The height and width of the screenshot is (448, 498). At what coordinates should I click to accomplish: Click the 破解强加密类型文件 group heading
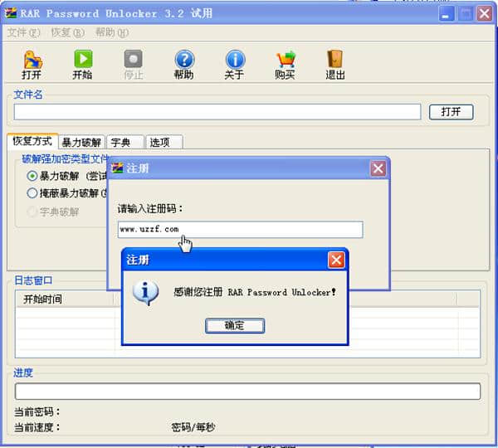[x=66, y=158]
